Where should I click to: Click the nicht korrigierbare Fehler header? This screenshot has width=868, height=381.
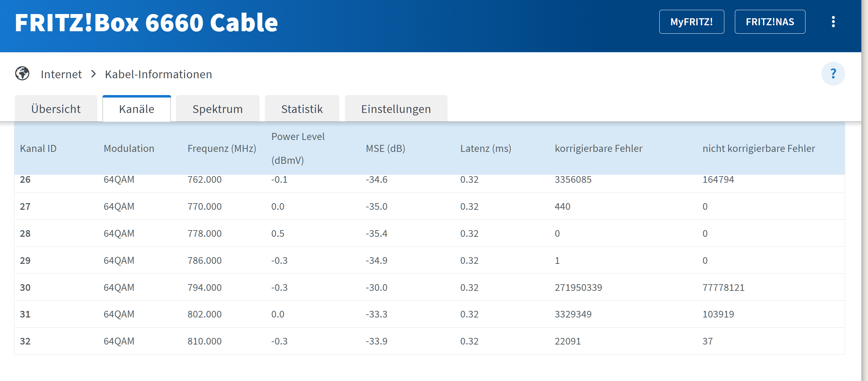pos(759,148)
